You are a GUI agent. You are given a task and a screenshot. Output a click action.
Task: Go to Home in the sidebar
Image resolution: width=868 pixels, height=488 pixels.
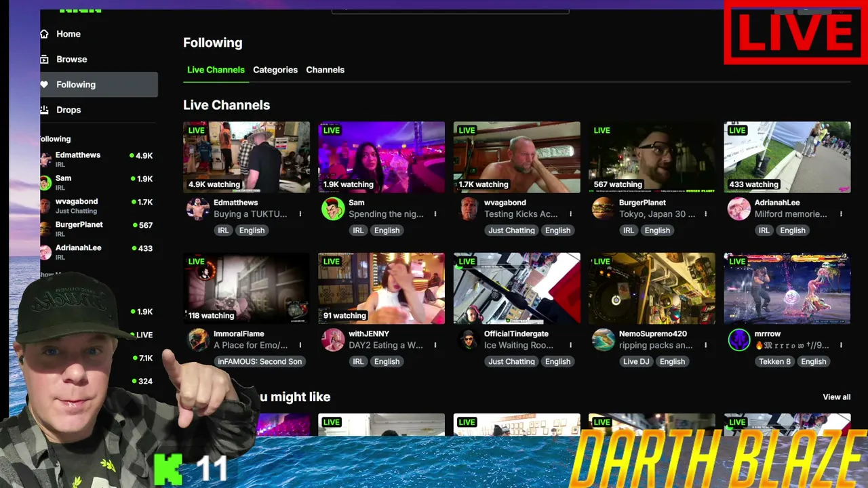68,34
